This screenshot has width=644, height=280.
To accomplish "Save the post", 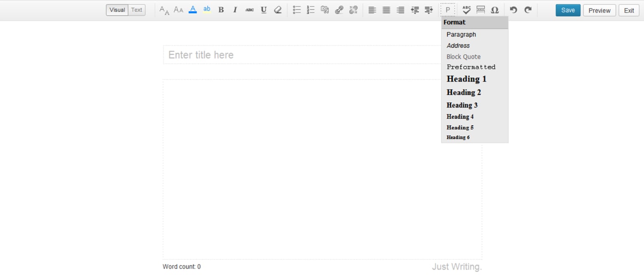I will pos(568,10).
